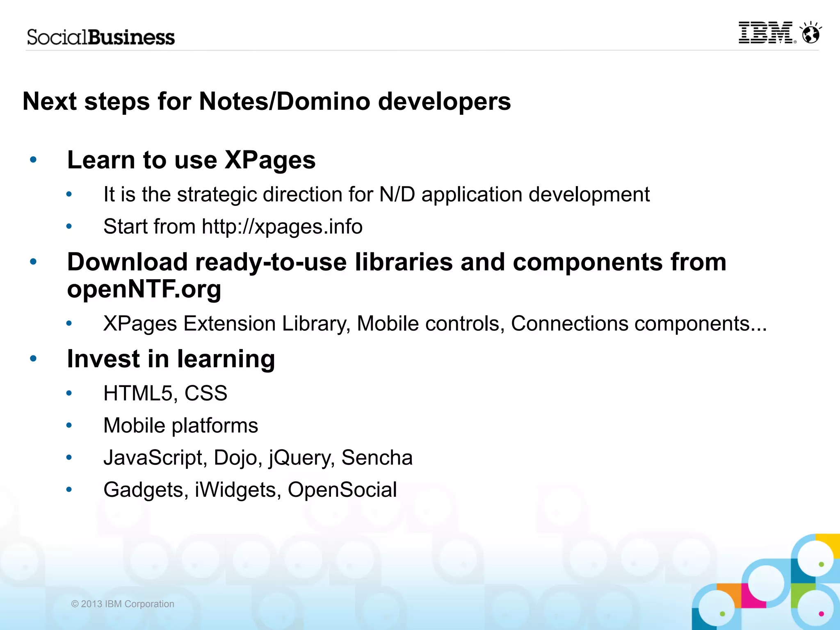The height and width of the screenshot is (630, 840).
Task: Click the IBM logo in the header
Action: (x=767, y=33)
